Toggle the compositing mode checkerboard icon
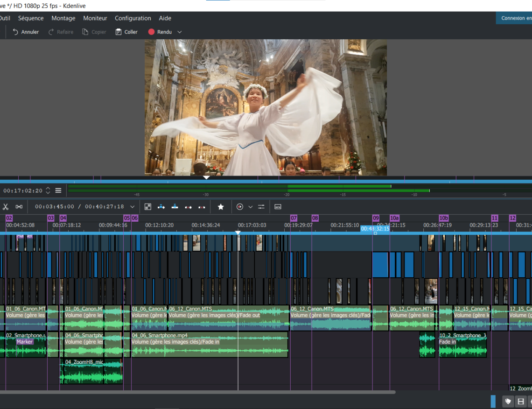 148,207
